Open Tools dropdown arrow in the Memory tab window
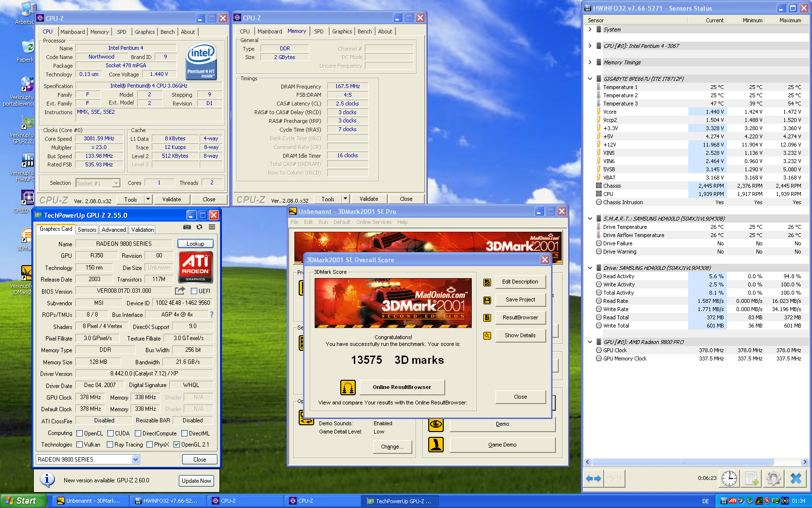This screenshot has height=508, width=812. [345, 199]
